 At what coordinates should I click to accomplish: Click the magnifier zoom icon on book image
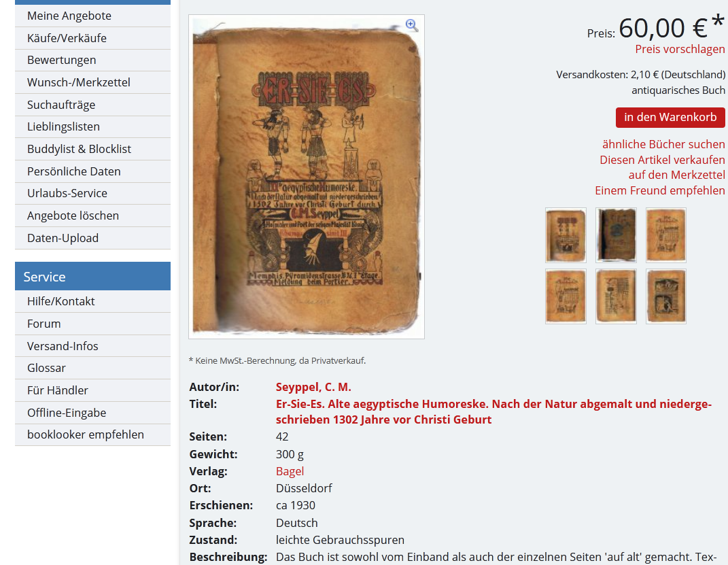click(412, 25)
